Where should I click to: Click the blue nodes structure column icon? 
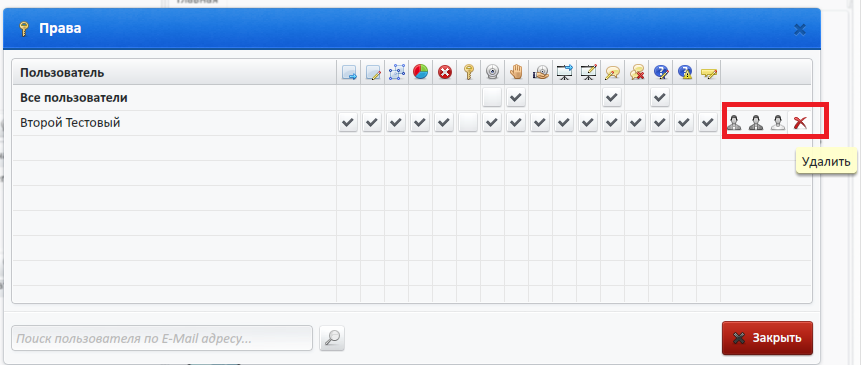pyautogui.click(x=396, y=72)
